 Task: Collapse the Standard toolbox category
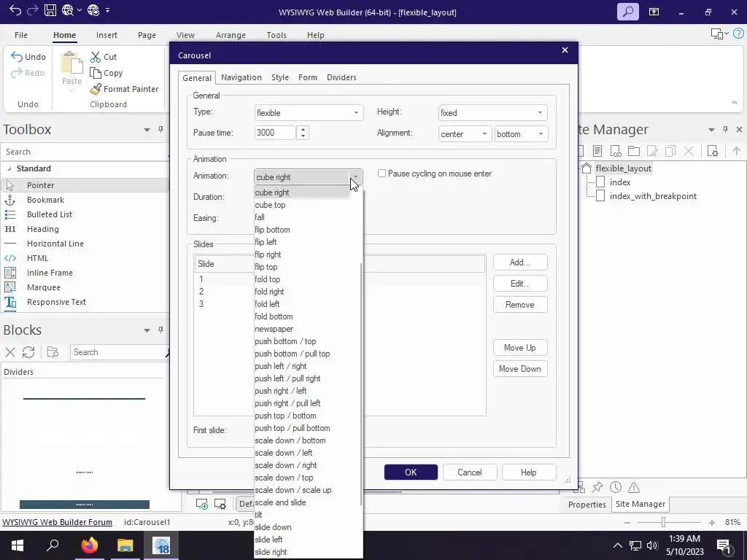pyautogui.click(x=9, y=168)
